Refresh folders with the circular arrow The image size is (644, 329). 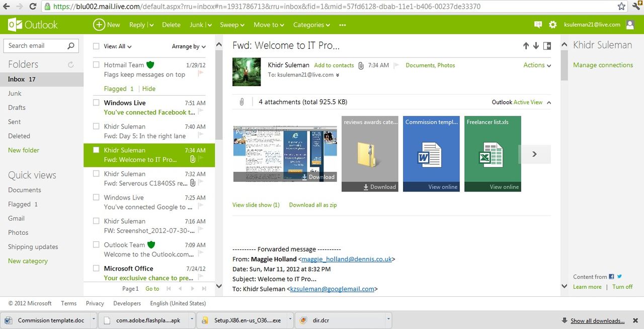point(71,64)
